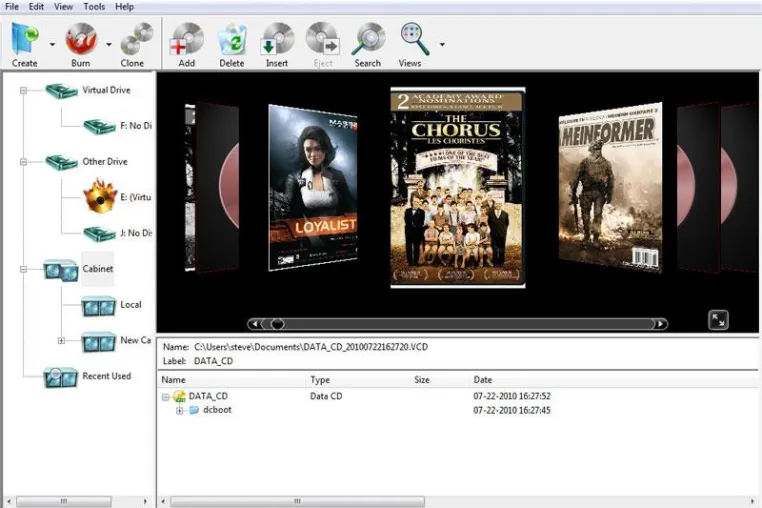Open the Tools menu
The height and width of the screenshot is (508, 762).
pos(94,7)
